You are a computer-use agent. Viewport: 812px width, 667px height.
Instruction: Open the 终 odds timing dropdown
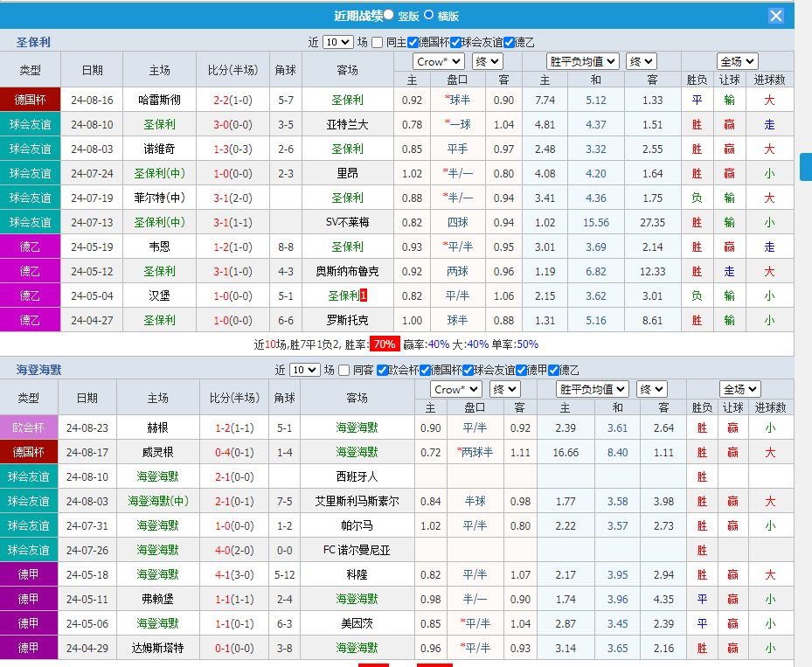click(x=487, y=61)
